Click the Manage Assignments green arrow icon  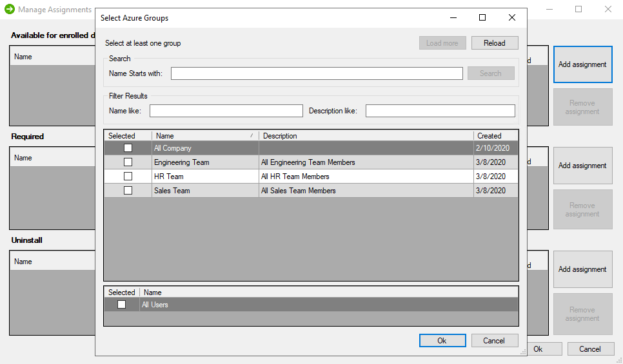(10, 9)
